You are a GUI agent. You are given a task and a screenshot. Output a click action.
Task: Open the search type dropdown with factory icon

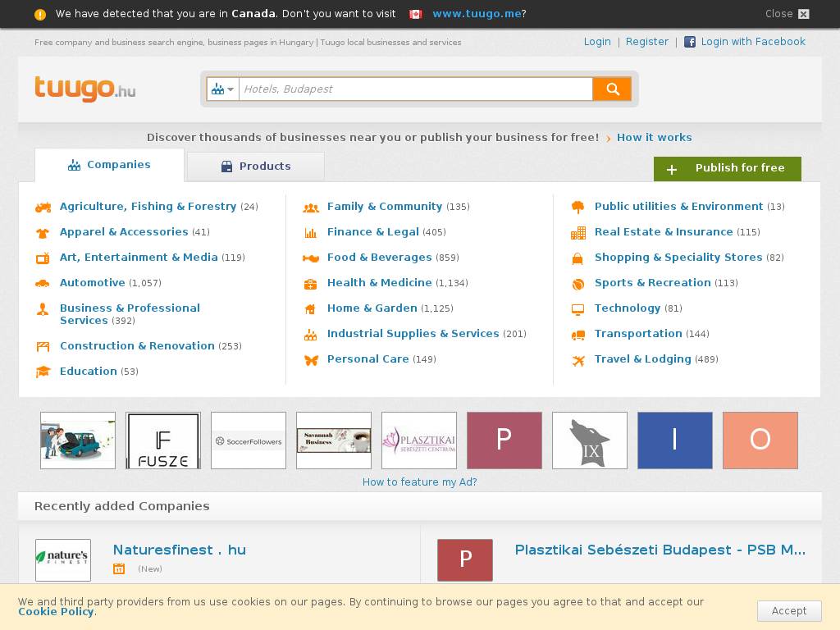pyautogui.click(x=223, y=89)
